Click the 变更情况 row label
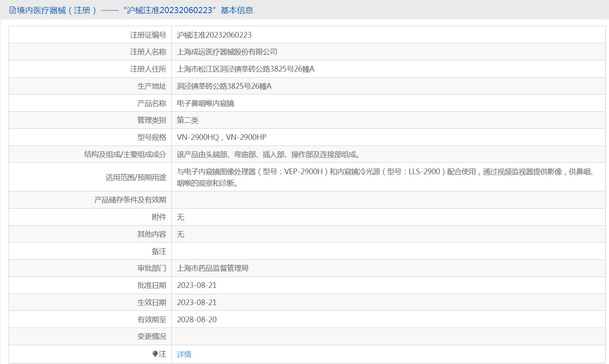This screenshot has width=609, height=364. point(152,337)
